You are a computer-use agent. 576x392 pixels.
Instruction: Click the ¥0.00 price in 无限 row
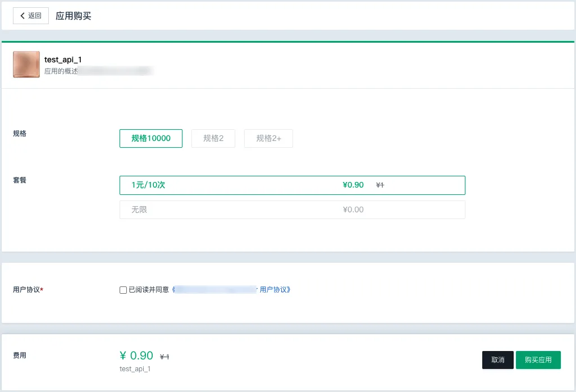pos(353,210)
